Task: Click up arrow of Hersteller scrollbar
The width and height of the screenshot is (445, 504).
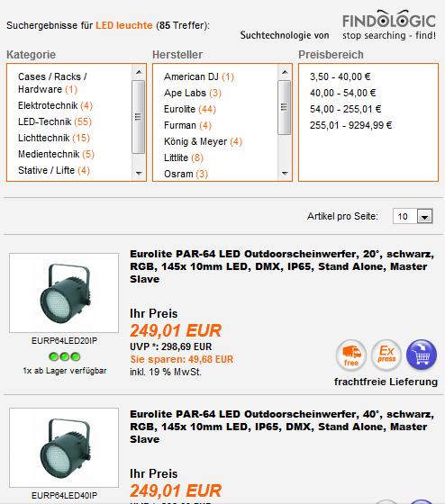Action: point(285,72)
